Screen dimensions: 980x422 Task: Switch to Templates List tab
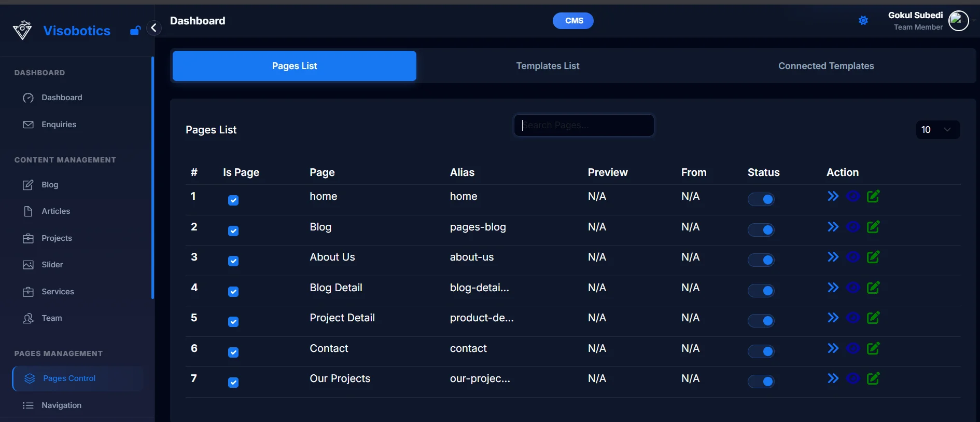[x=548, y=66]
